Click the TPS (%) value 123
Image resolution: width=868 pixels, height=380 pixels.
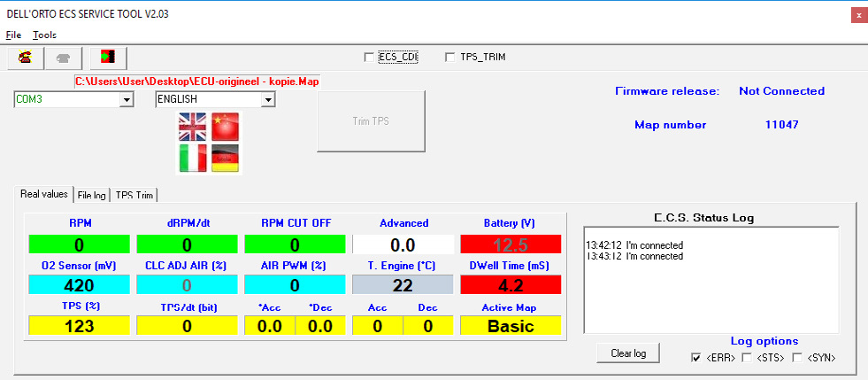coord(79,326)
